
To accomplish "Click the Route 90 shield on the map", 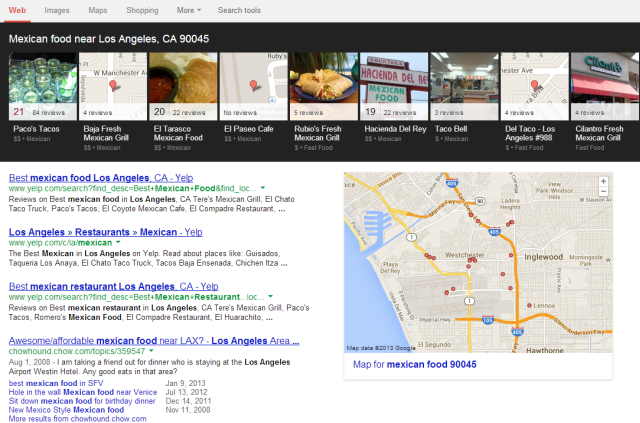I will 480,201.
